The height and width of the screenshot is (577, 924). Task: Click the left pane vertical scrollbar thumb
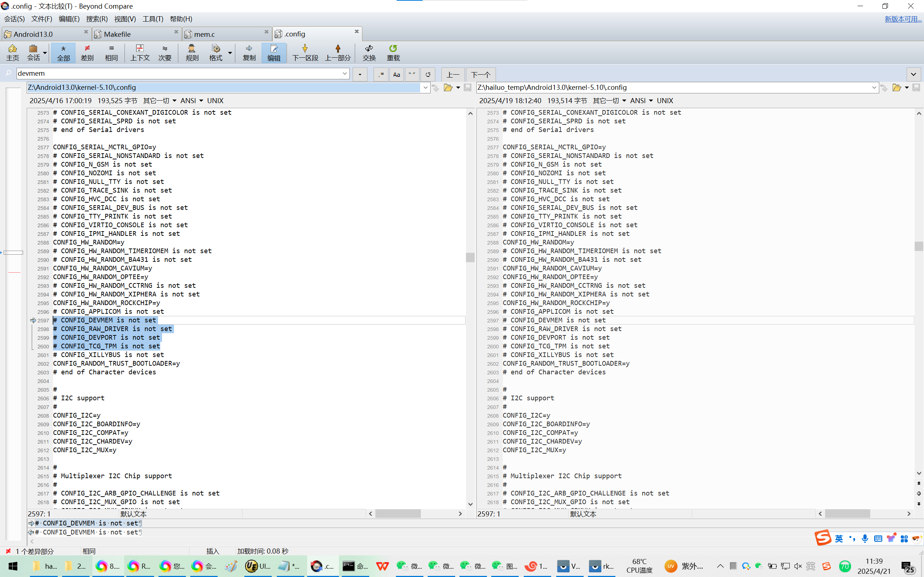coord(470,257)
